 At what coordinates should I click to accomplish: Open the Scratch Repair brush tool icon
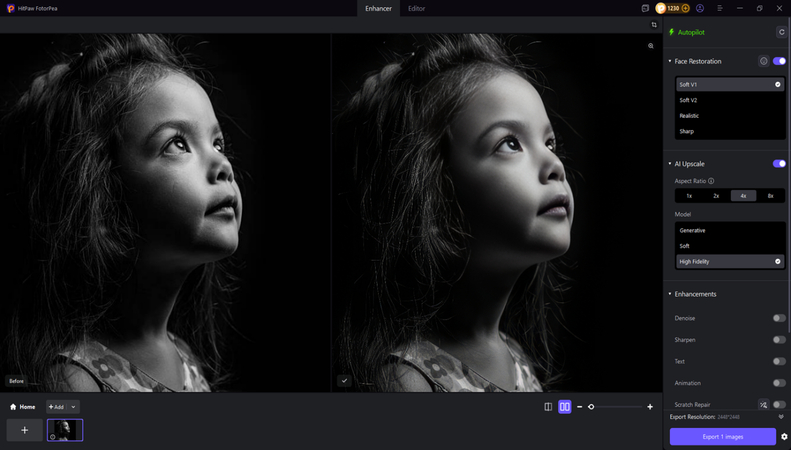764,405
